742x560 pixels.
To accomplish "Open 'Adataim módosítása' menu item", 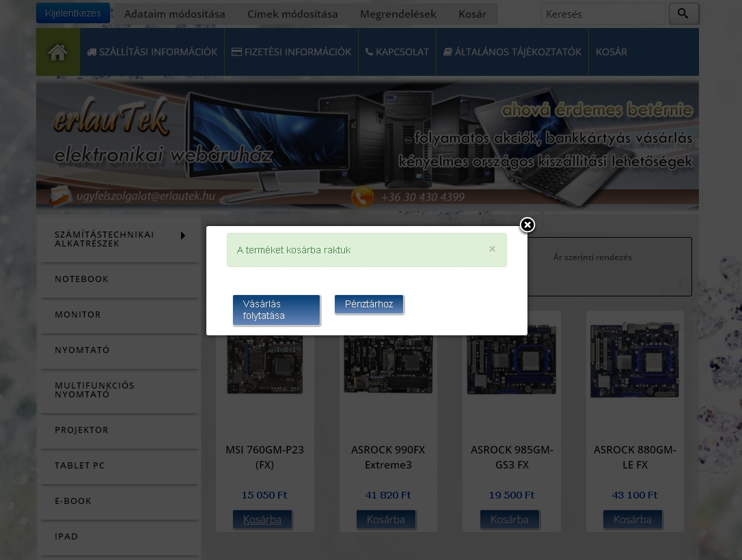I will pos(175,14).
